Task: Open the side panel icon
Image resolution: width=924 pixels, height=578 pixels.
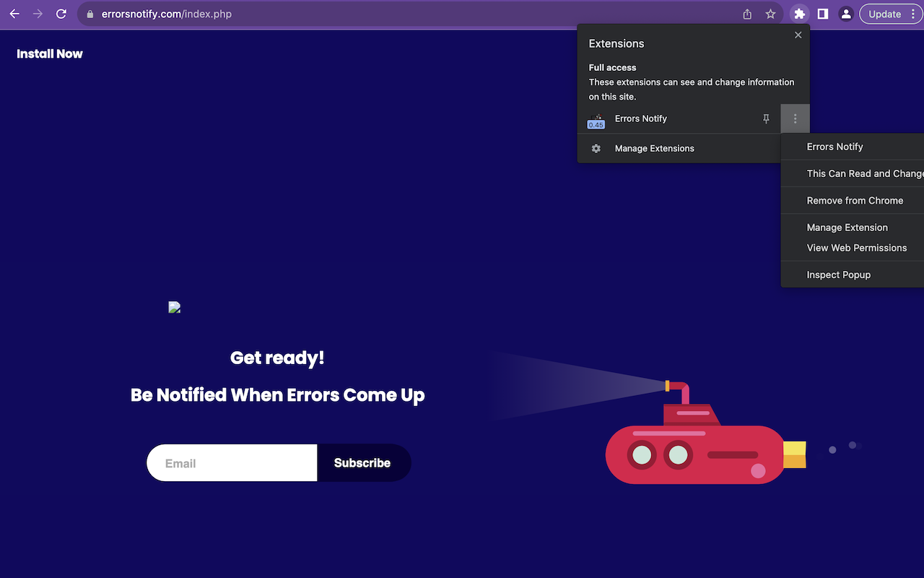Action: point(823,14)
